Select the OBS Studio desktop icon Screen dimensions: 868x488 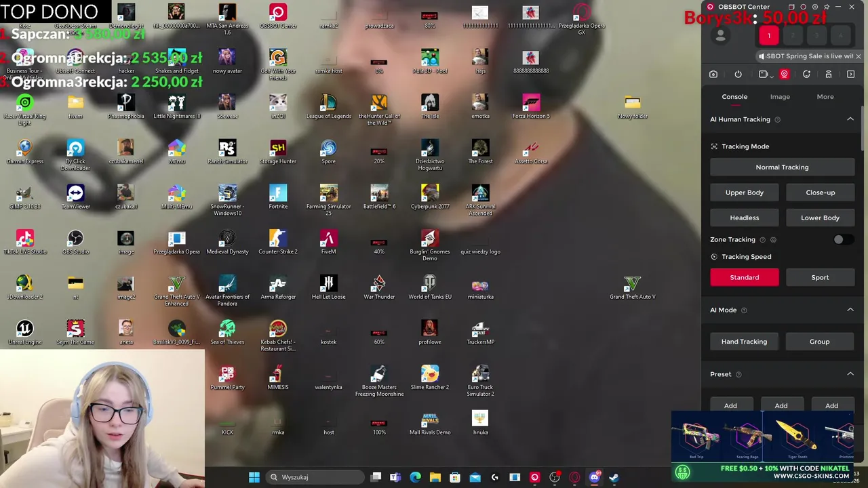[x=75, y=243]
